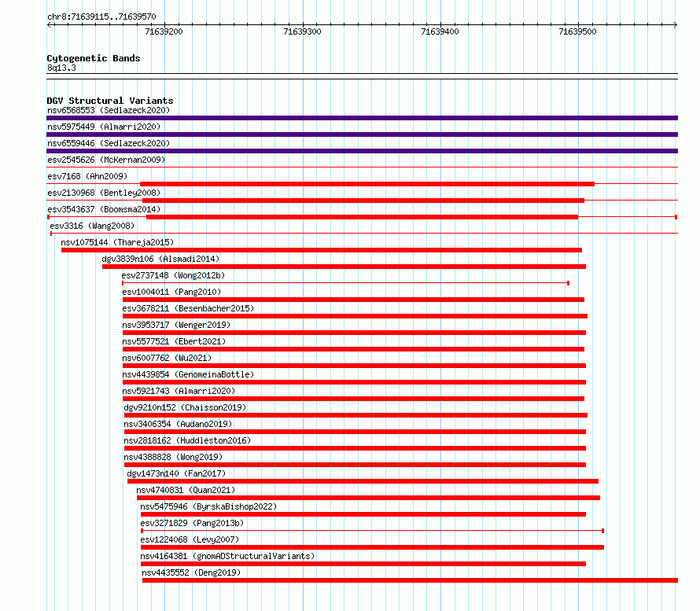Click dgv9210n152 (Chaisson2019) label
The image size is (700, 611).
[x=185, y=407]
